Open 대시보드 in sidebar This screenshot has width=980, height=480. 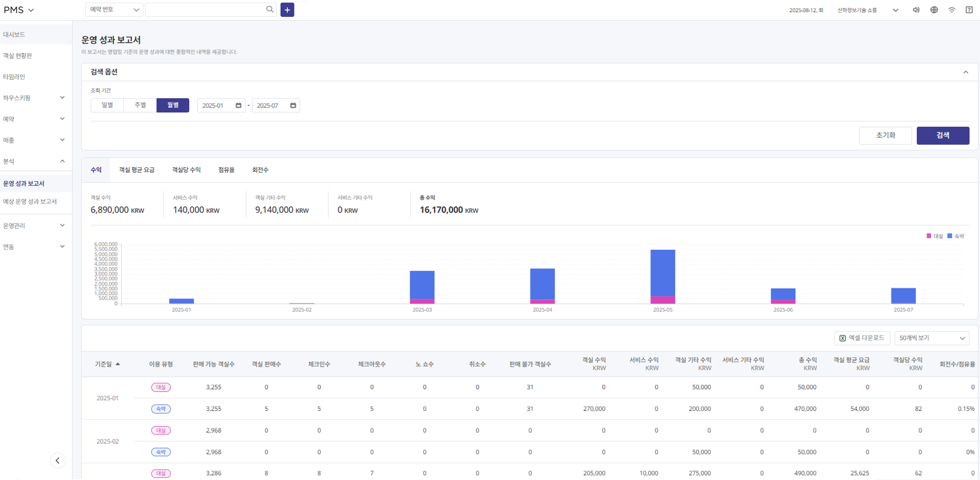point(36,34)
